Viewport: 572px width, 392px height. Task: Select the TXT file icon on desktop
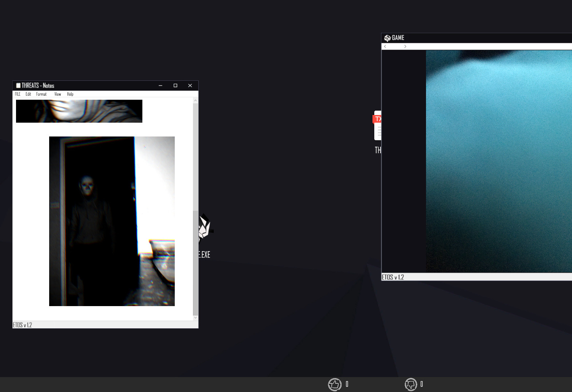click(x=378, y=126)
